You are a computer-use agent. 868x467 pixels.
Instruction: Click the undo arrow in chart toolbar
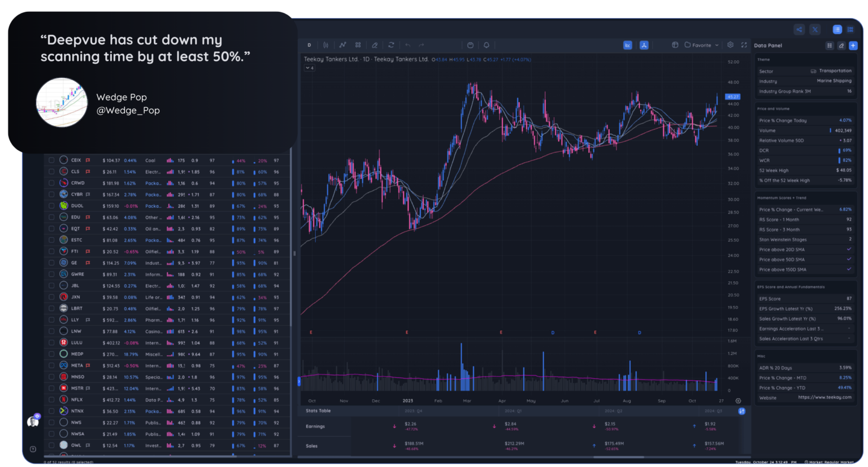click(x=407, y=45)
